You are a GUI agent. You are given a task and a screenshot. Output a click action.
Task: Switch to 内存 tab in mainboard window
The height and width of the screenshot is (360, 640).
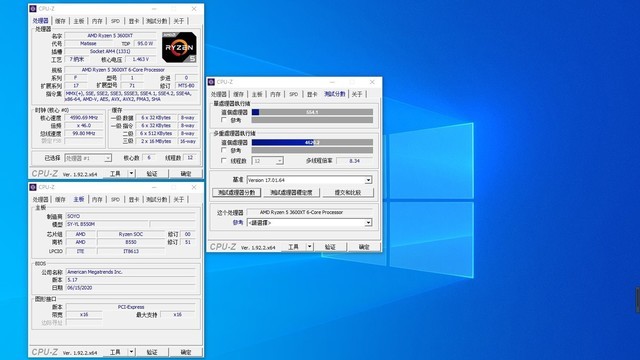click(x=97, y=199)
